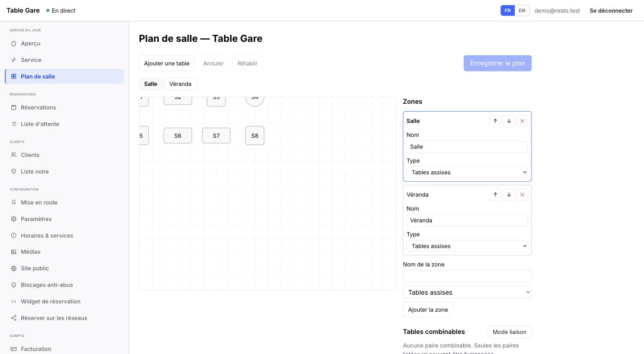Open the Médias page

tap(64, 252)
